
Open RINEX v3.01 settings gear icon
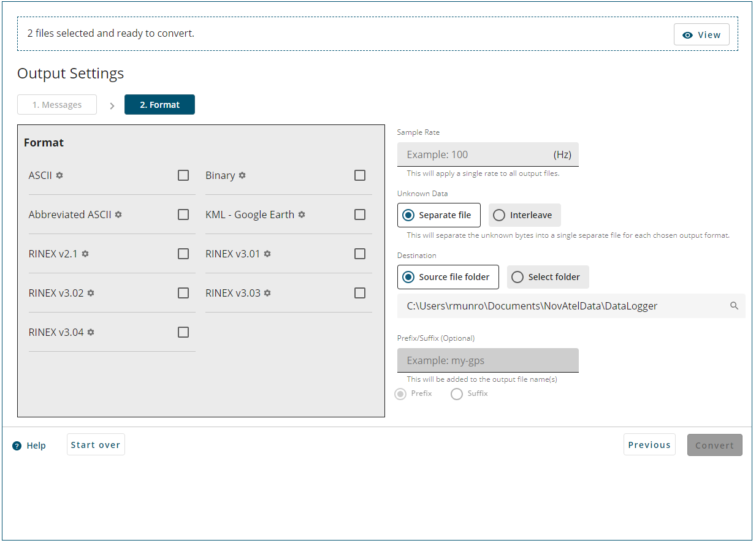[x=267, y=254]
